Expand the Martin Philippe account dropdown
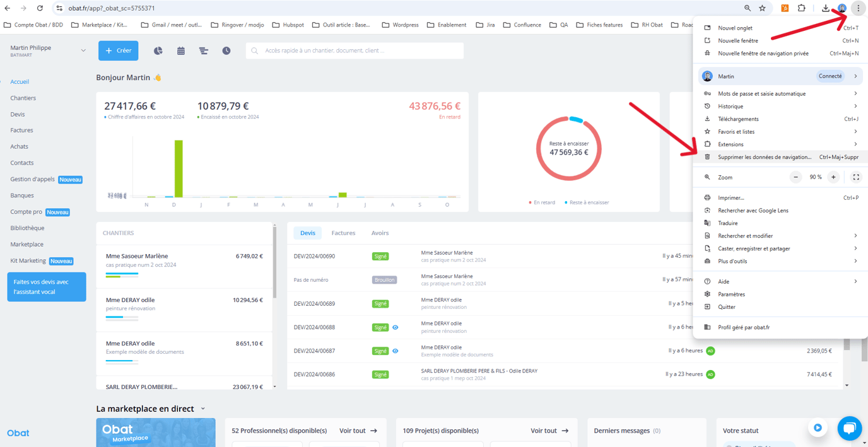The width and height of the screenshot is (868, 447). click(83, 50)
